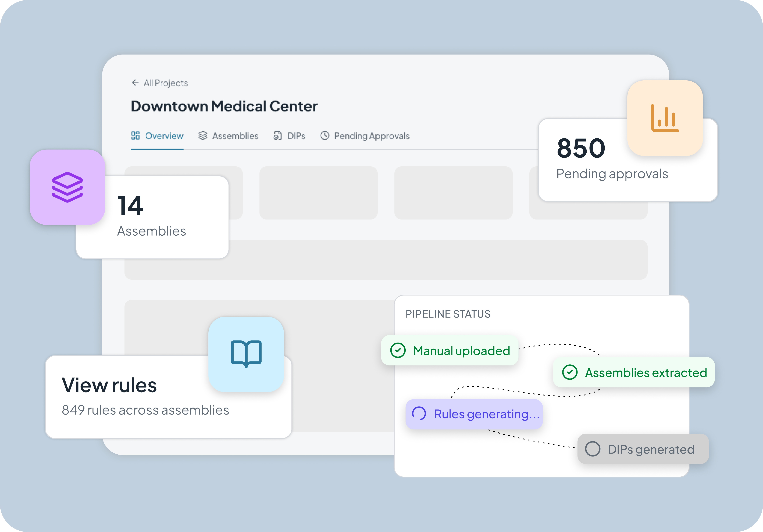
Task: Click the document icon beside DIPs tab
Action: [277, 135]
